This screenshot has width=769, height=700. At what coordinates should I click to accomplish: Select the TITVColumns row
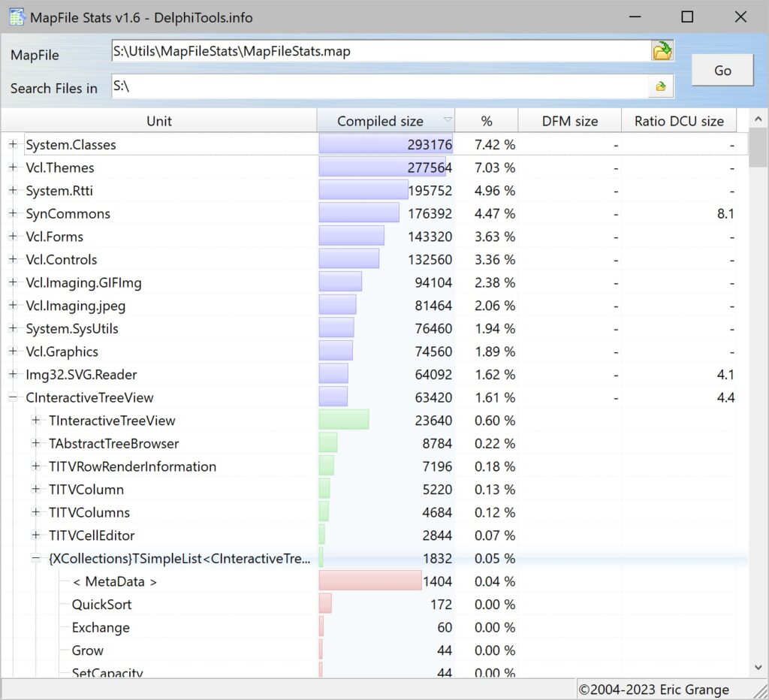pyautogui.click(x=374, y=513)
